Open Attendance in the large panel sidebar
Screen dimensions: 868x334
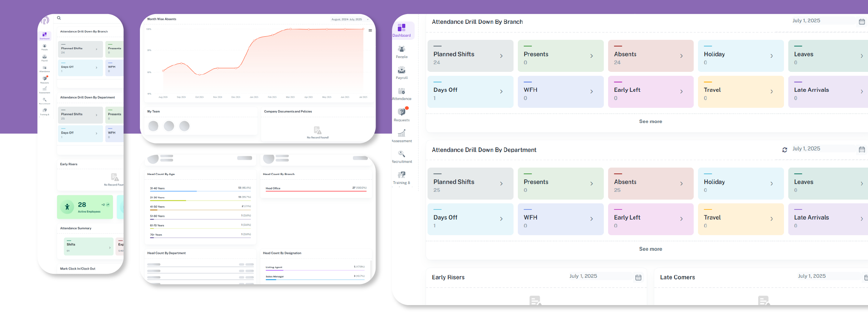click(x=402, y=94)
